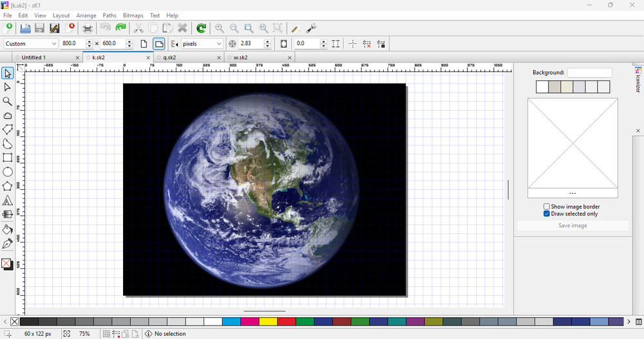Set landscape page orientation

(158, 44)
